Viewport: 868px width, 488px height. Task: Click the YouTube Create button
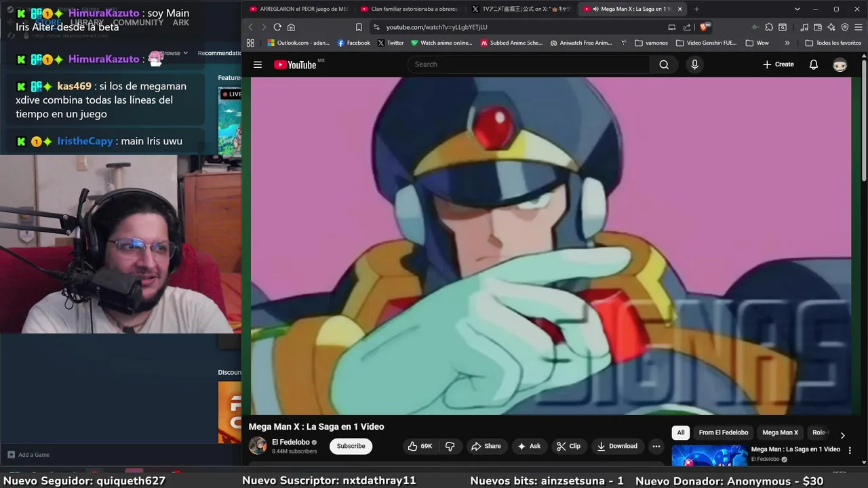[778, 64]
